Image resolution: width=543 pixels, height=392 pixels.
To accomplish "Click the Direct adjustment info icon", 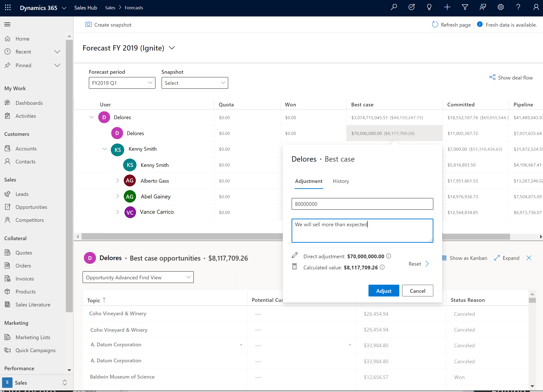I will pyautogui.click(x=389, y=256).
